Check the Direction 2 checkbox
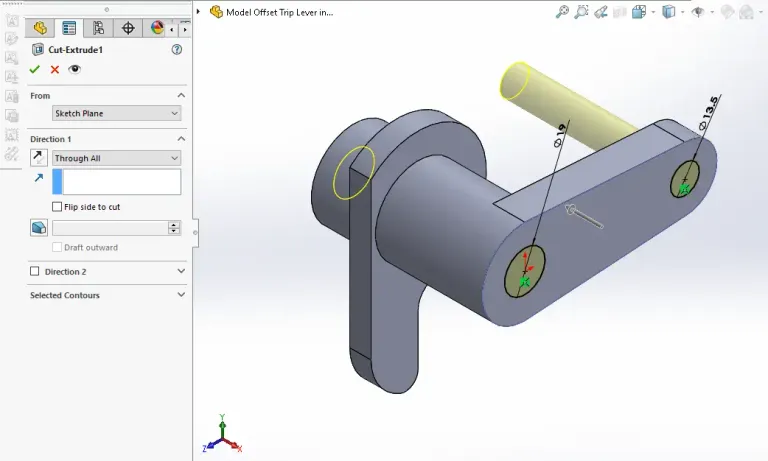 coord(35,271)
